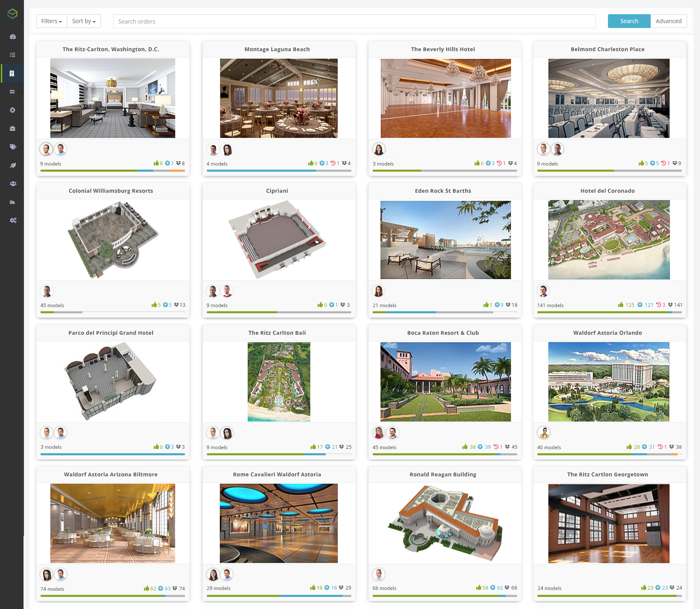
Task: Click the app logo in the sidebar
Action: tap(12, 14)
